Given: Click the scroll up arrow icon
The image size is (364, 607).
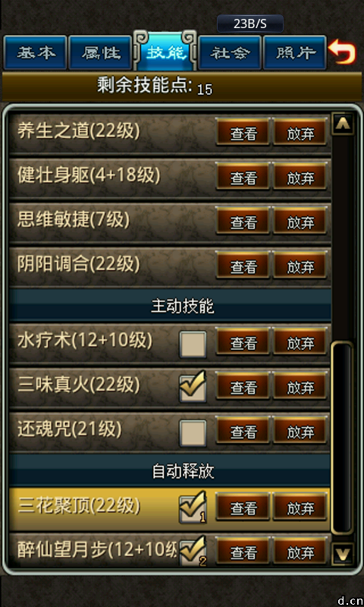Looking at the screenshot, I should (x=343, y=124).
